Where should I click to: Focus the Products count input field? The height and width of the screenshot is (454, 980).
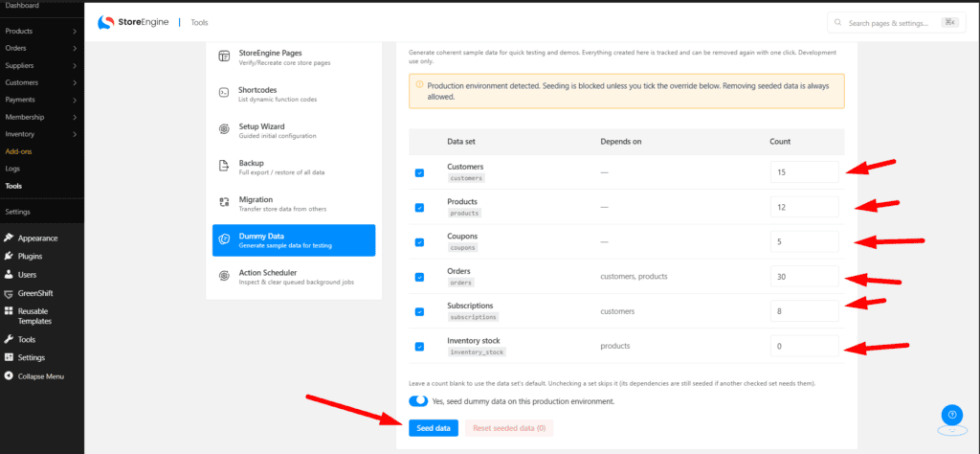point(804,207)
